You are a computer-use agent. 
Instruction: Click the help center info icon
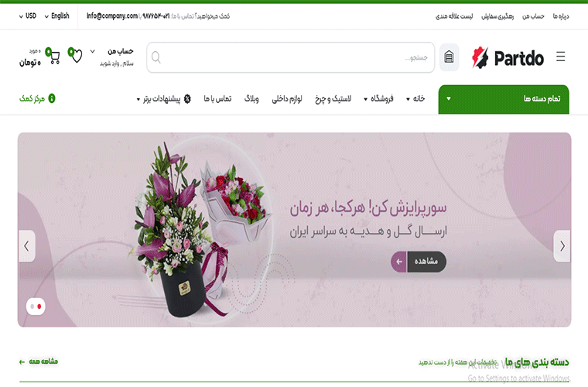click(52, 98)
